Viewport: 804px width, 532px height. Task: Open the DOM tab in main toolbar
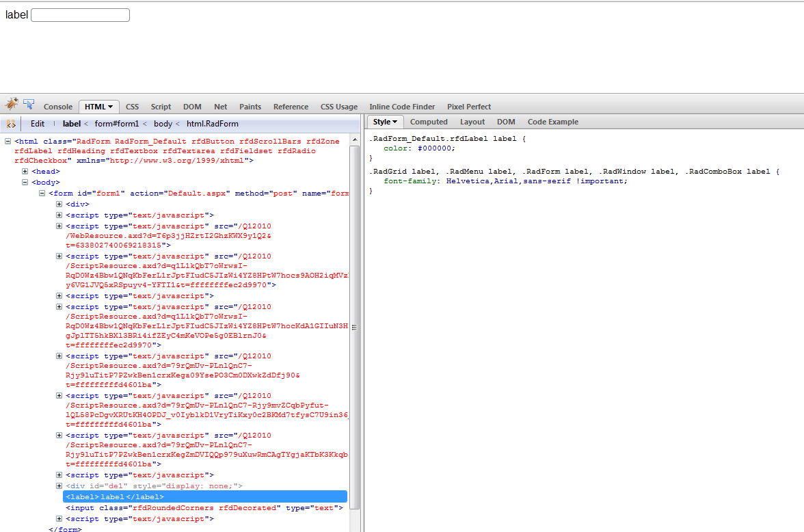tap(192, 107)
